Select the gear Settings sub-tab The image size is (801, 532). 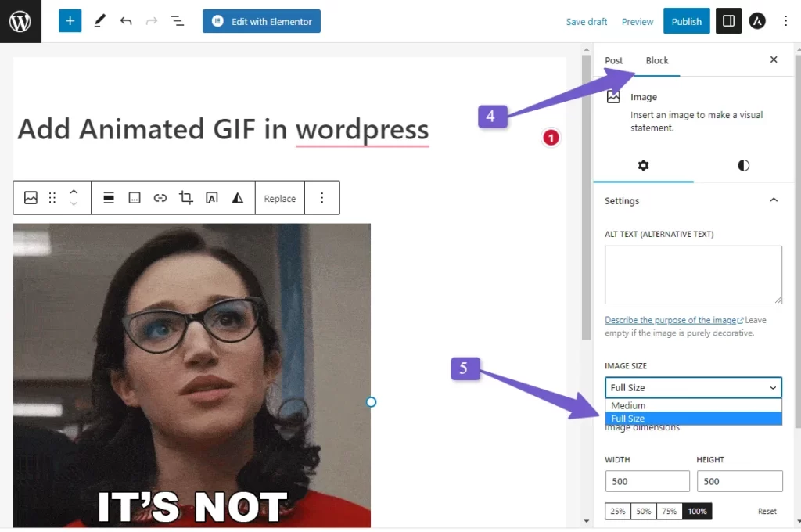click(643, 166)
